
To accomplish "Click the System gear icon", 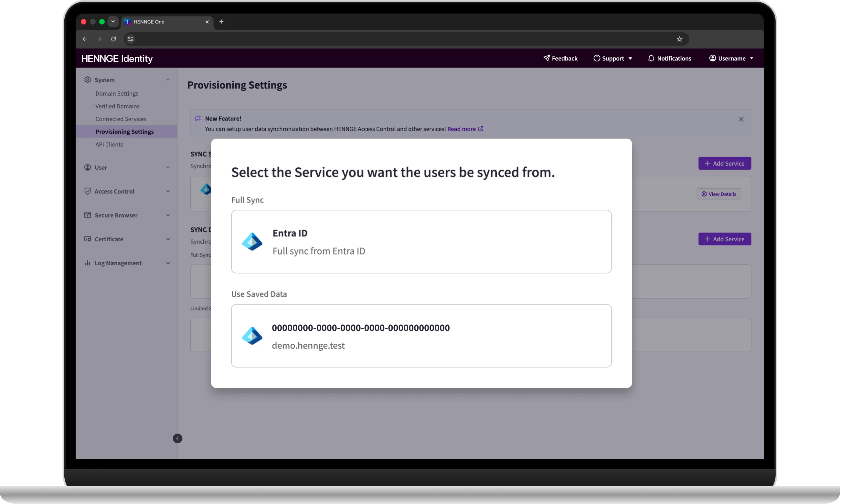I will pyautogui.click(x=88, y=80).
